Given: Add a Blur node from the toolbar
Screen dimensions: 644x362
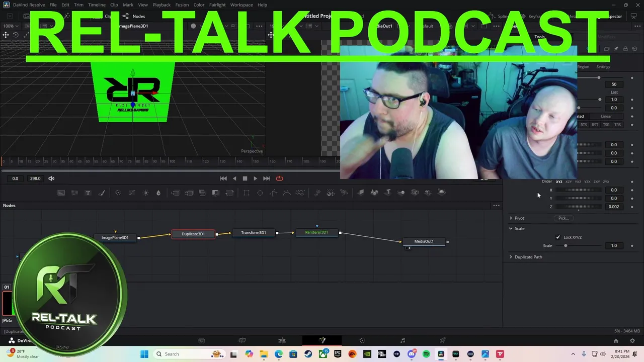Looking at the screenshot, I should click(158, 193).
